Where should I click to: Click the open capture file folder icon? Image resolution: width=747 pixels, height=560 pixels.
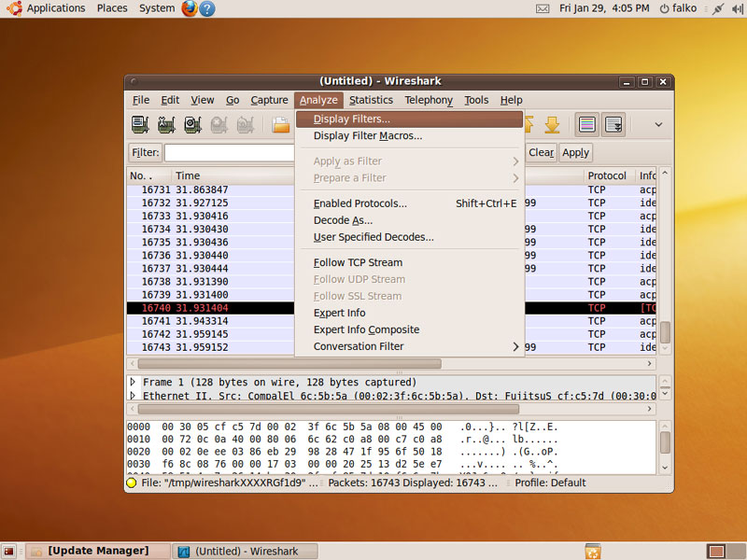pos(280,124)
